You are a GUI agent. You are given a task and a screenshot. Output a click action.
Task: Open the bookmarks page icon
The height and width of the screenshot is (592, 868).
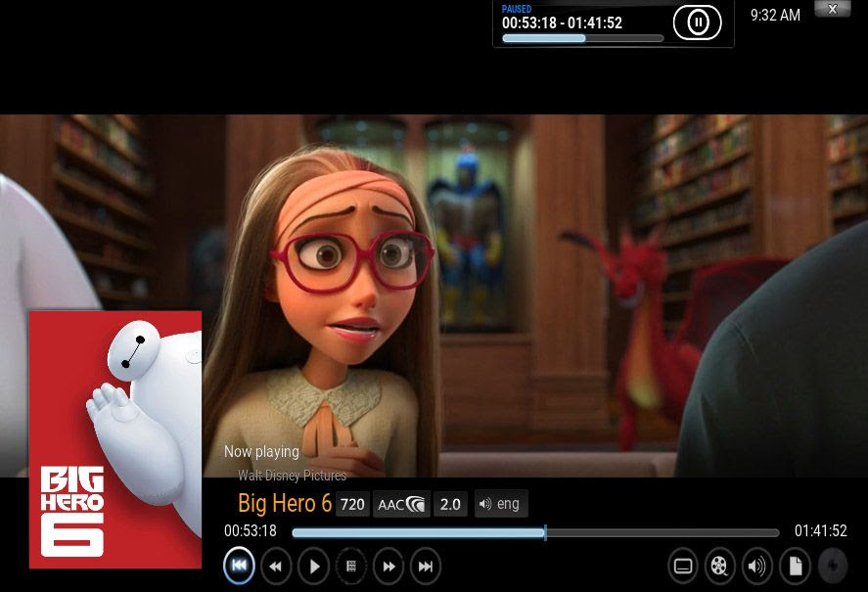click(795, 566)
